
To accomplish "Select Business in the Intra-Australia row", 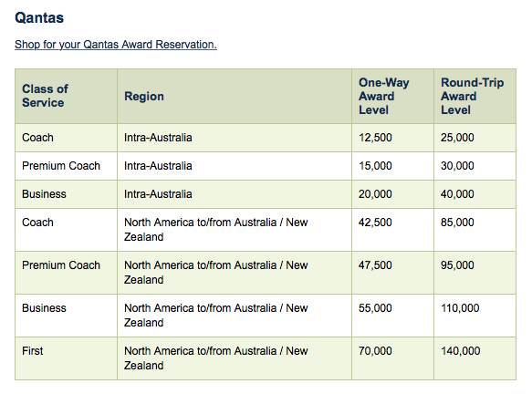I will [x=44, y=194].
